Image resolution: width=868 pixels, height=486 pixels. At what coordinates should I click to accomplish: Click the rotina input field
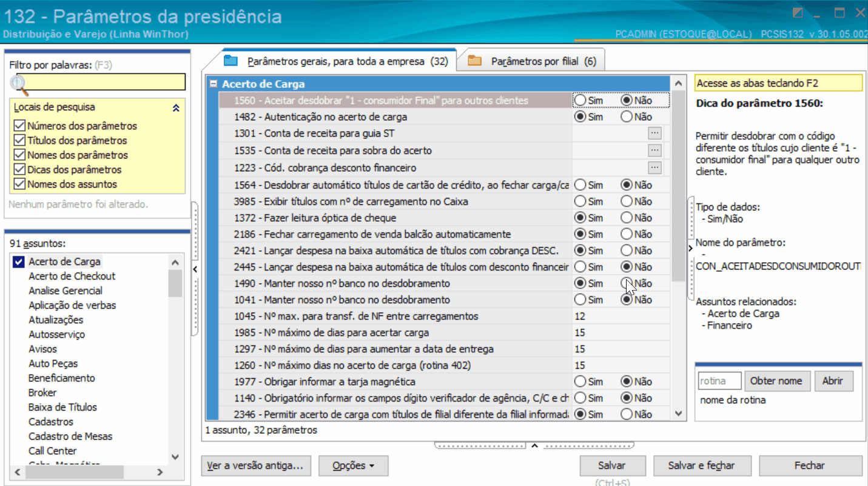[x=719, y=381]
